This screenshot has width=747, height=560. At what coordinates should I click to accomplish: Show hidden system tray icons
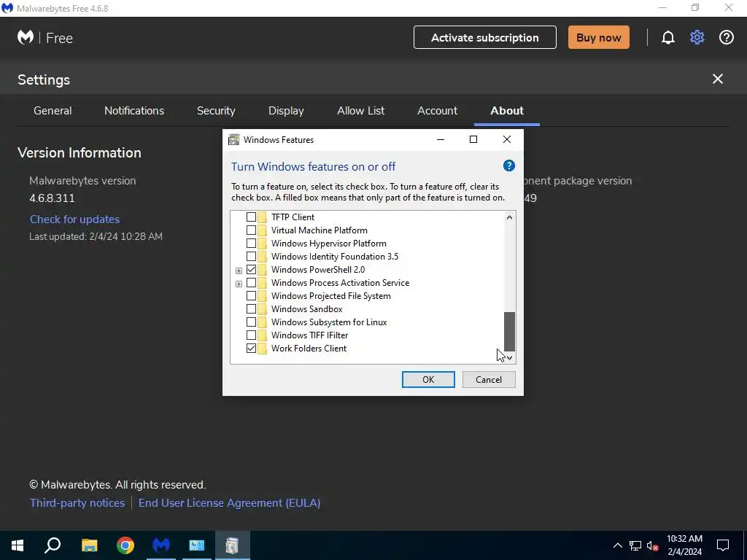coord(617,545)
